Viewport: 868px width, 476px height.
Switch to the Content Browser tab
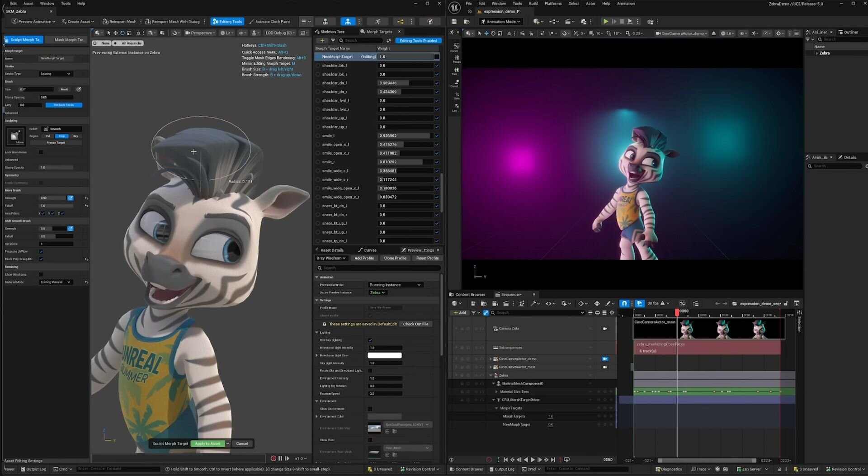tap(467, 295)
